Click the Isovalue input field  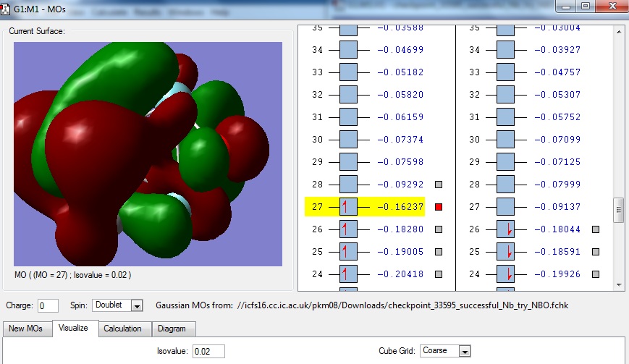(x=208, y=352)
